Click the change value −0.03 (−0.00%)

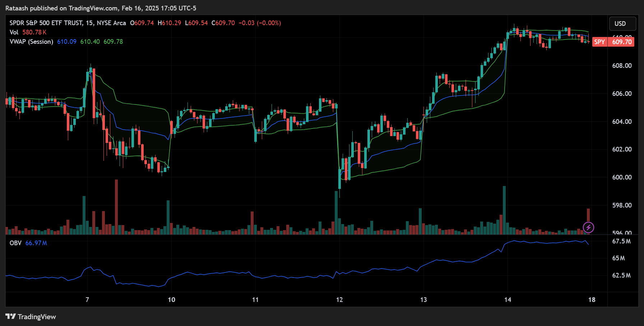point(260,23)
